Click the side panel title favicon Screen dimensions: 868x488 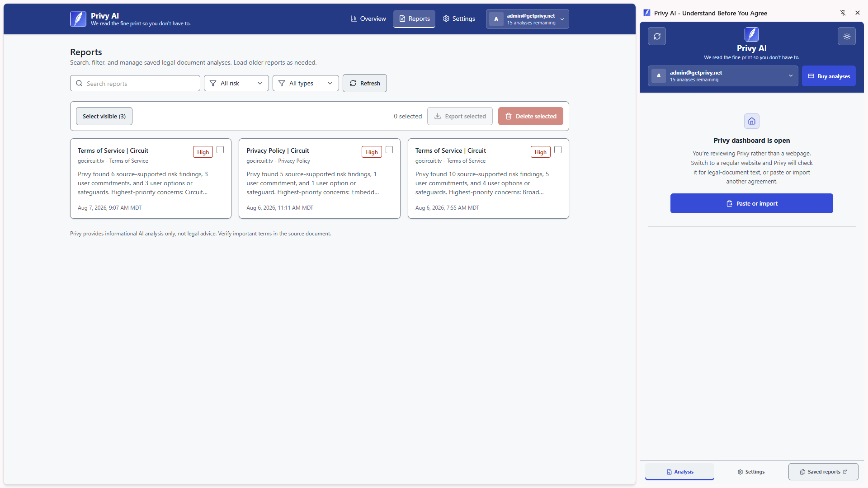(647, 13)
